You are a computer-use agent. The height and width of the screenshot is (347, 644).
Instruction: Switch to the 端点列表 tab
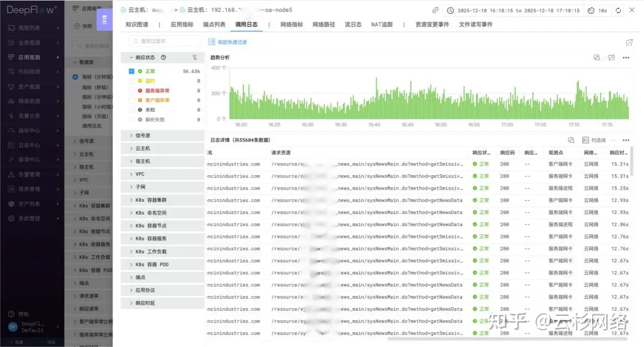click(214, 24)
